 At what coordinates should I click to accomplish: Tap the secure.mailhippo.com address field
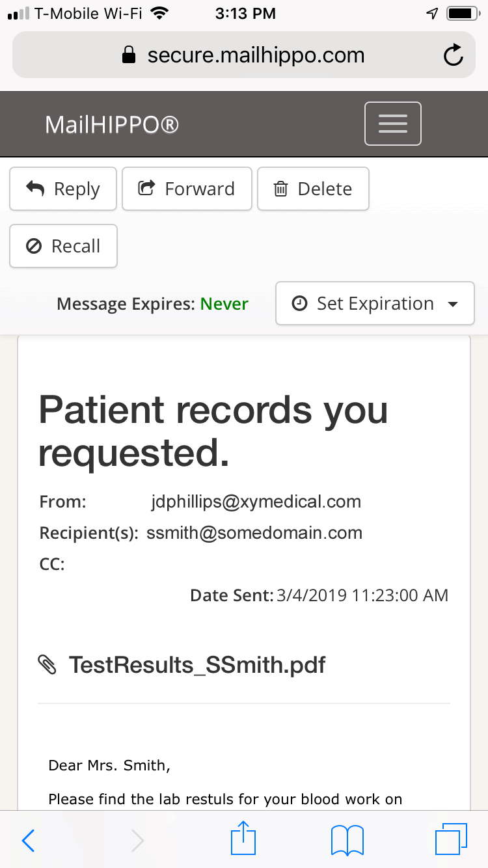244,55
